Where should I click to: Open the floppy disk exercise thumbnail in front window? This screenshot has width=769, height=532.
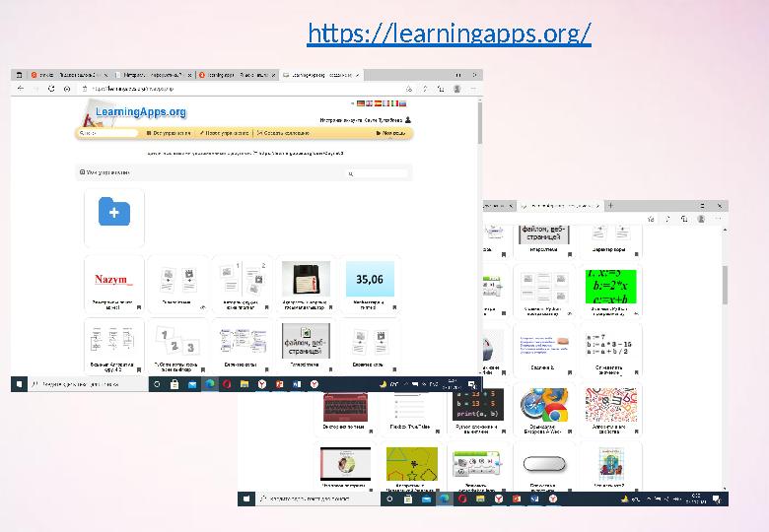(306, 279)
